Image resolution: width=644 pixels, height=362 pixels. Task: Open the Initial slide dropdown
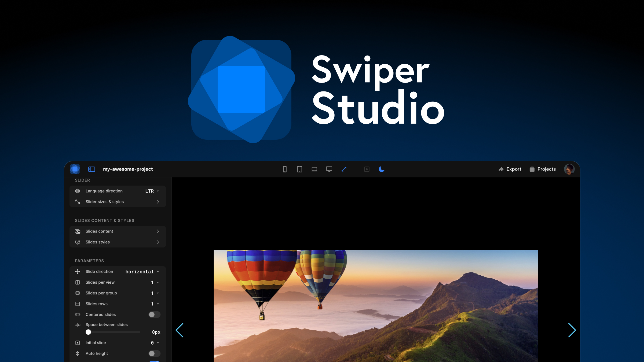pos(155,343)
